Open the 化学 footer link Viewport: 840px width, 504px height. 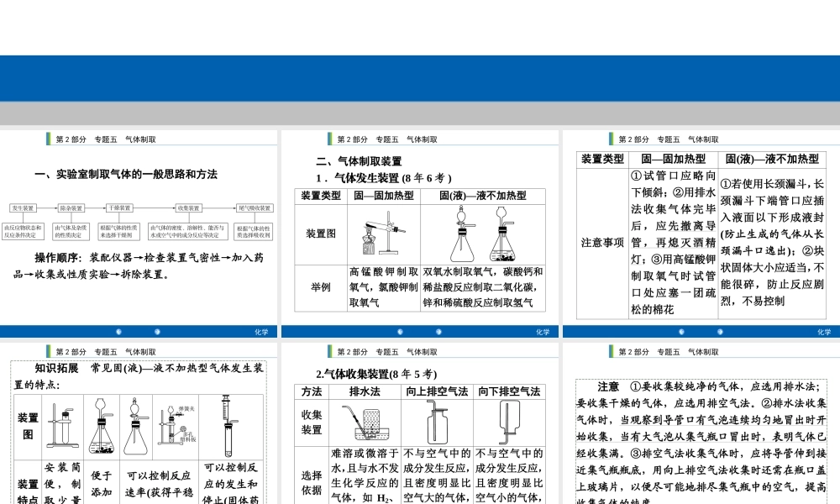pos(260,331)
